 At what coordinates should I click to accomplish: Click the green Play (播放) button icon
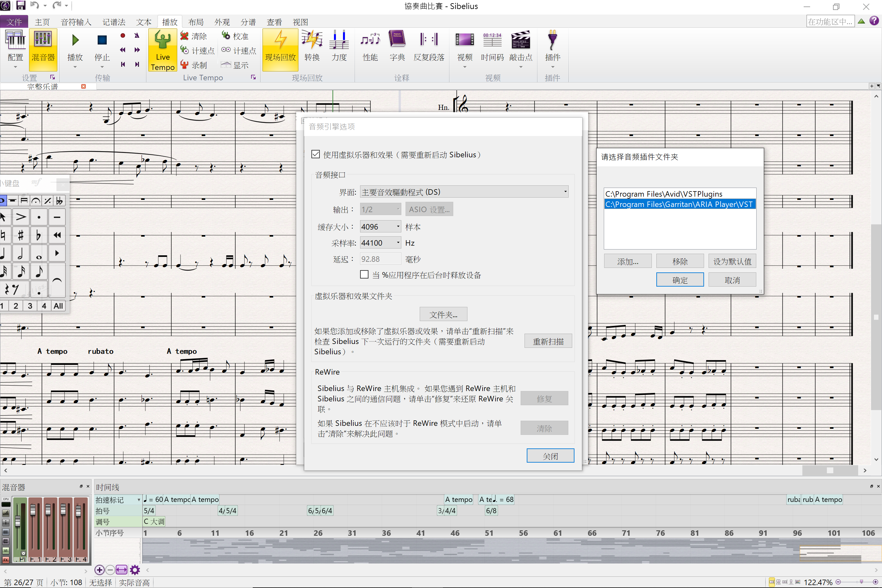point(75,40)
